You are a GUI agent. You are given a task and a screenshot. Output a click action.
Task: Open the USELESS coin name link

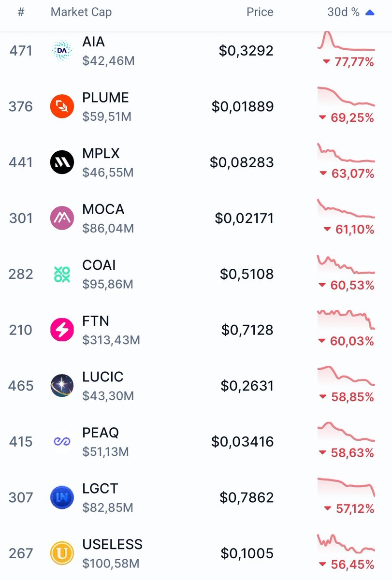(x=112, y=544)
